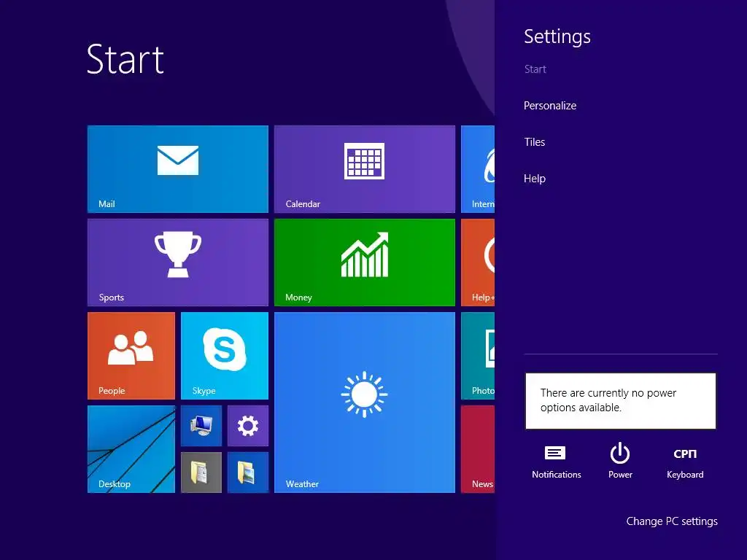The height and width of the screenshot is (560, 747).
Task: Open the Money tile
Action: 365,262
